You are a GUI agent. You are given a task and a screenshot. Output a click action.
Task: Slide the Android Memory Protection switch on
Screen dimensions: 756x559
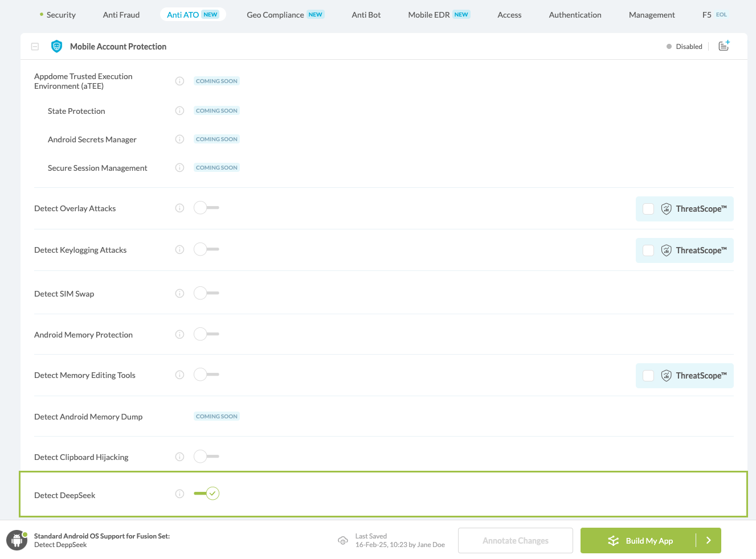[206, 334]
